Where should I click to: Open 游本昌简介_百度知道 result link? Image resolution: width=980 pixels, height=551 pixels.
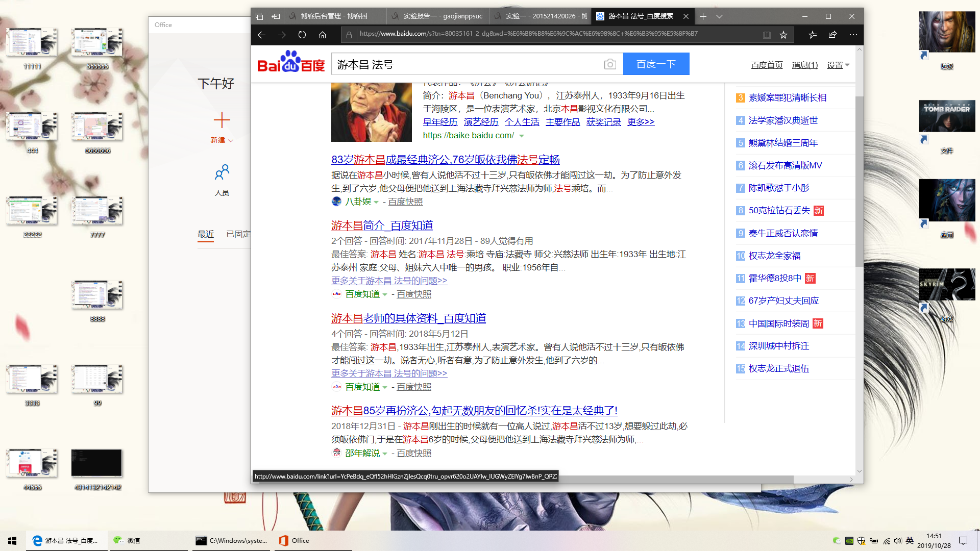tap(382, 226)
